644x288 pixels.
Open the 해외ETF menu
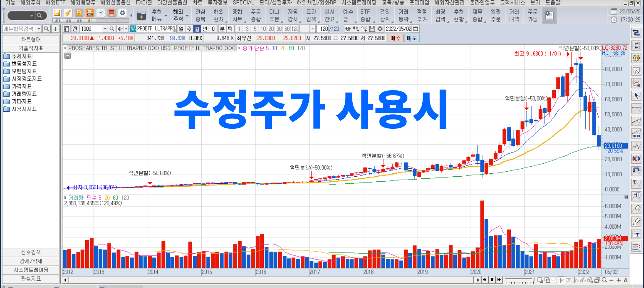[x=55, y=3]
